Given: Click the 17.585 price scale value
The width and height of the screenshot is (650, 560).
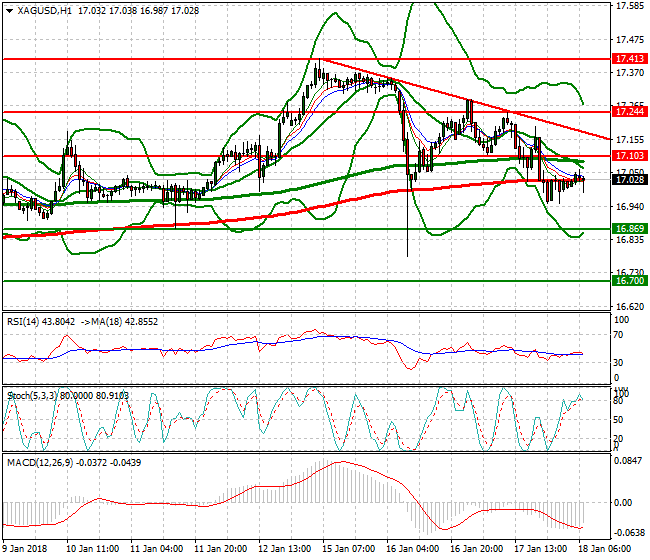Looking at the screenshot, I should (630, 6).
